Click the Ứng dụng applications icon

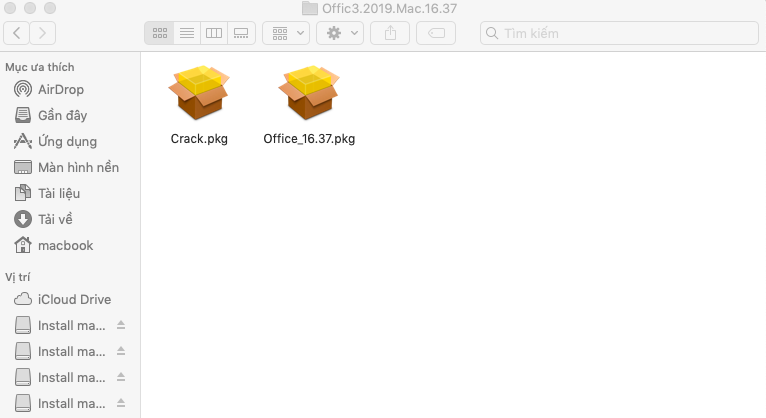(x=22, y=142)
